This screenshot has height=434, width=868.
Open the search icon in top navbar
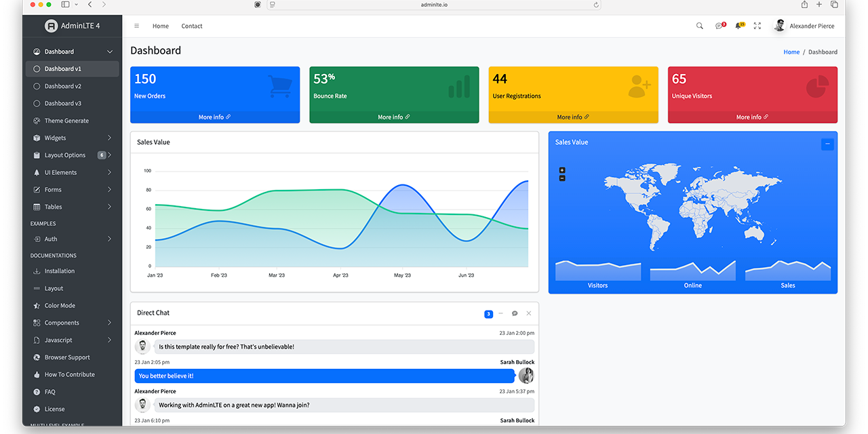700,26
